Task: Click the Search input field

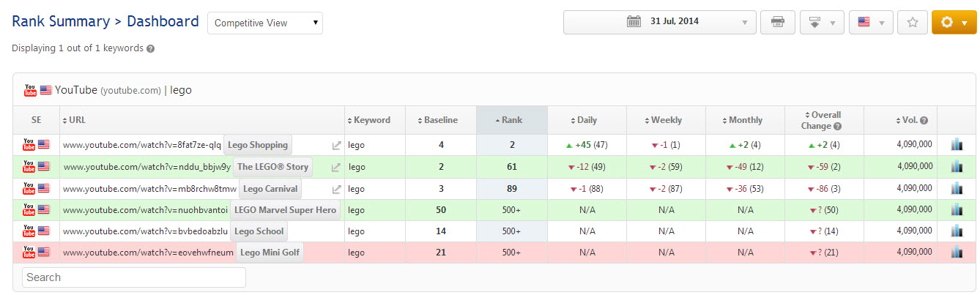Action: (x=134, y=277)
